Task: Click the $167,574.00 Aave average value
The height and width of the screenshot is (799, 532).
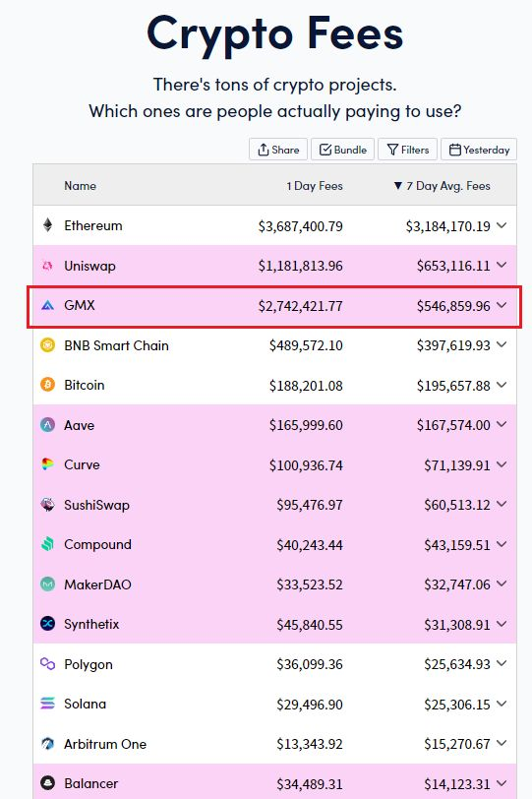Action: click(453, 425)
